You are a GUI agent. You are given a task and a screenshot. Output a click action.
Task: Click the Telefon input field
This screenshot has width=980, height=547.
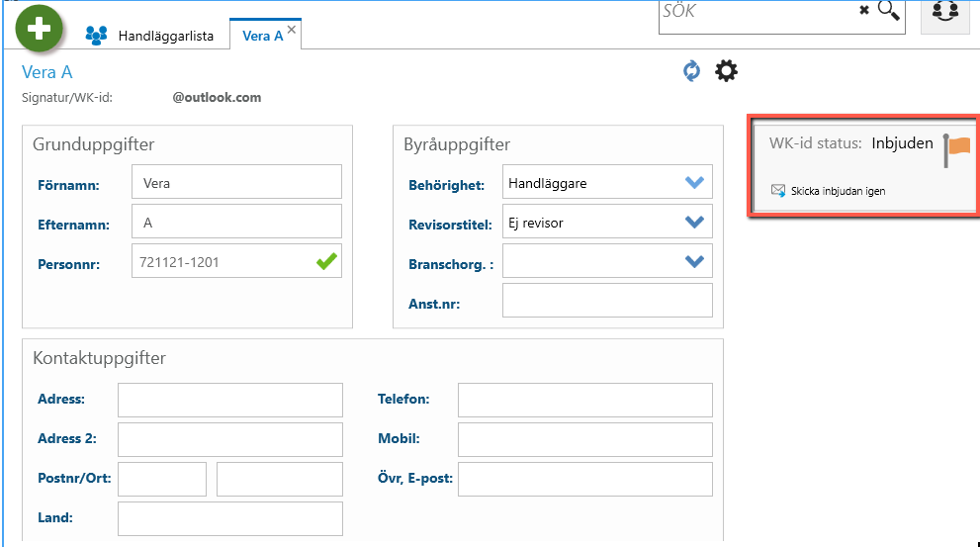(x=585, y=400)
